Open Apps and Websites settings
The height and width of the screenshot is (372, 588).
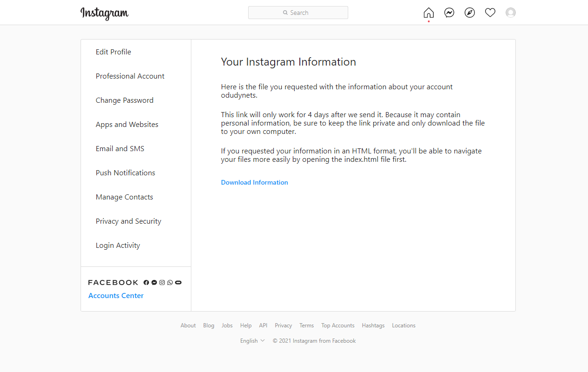pos(136,124)
